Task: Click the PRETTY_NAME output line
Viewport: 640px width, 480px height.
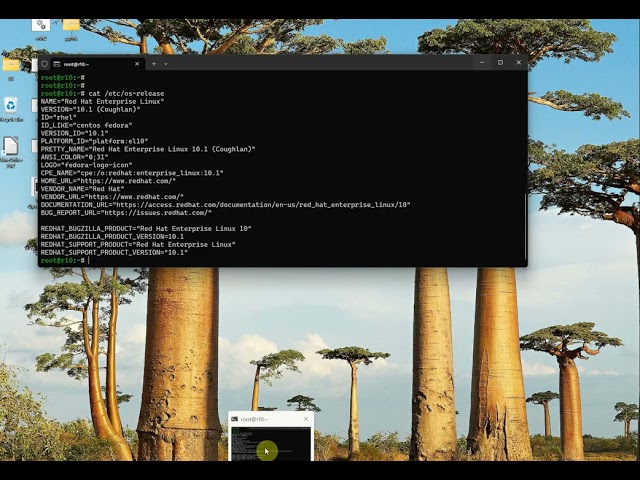Action: pyautogui.click(x=148, y=149)
